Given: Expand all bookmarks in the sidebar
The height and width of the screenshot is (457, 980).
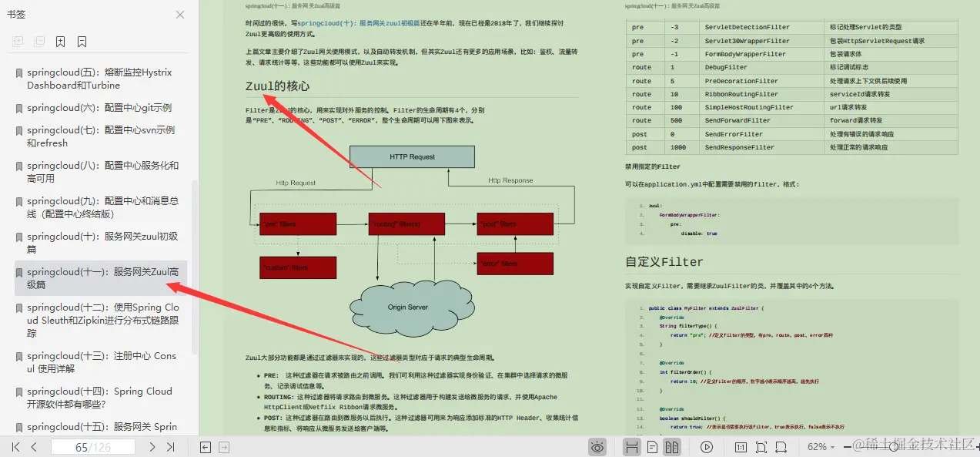Looking at the screenshot, I should pyautogui.click(x=18, y=41).
